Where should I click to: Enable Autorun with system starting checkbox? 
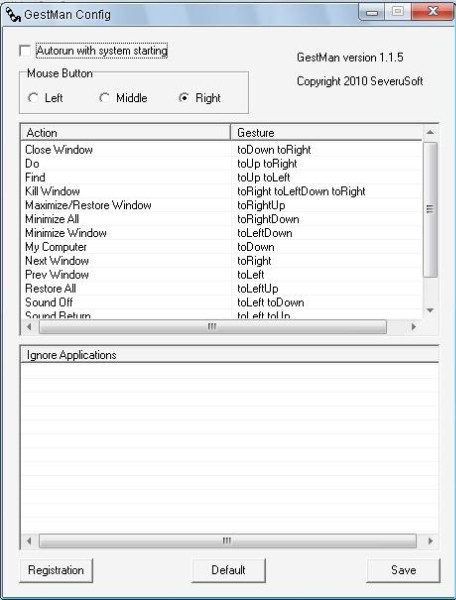(25, 51)
